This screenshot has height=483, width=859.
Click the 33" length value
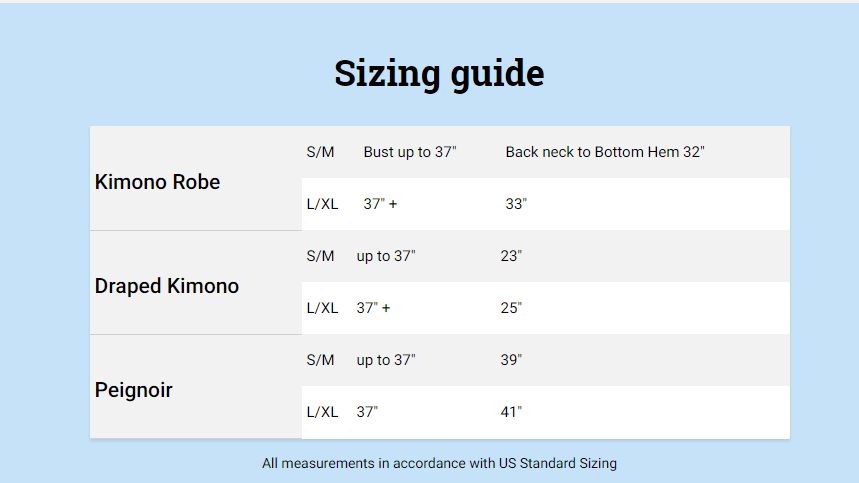pyautogui.click(x=516, y=204)
